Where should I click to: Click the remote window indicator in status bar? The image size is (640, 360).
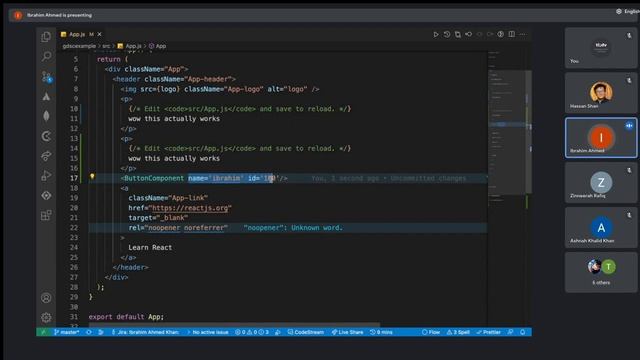click(43, 332)
